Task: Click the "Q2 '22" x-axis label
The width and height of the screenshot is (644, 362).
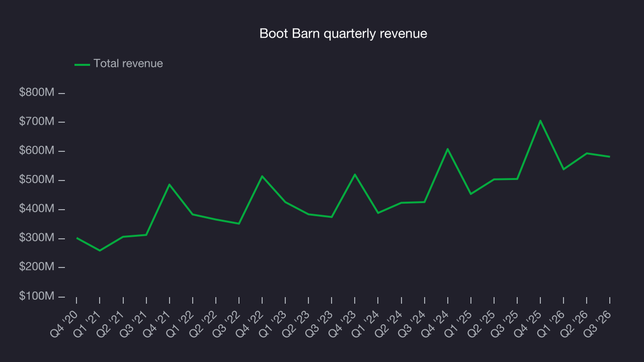Action: pos(203,323)
